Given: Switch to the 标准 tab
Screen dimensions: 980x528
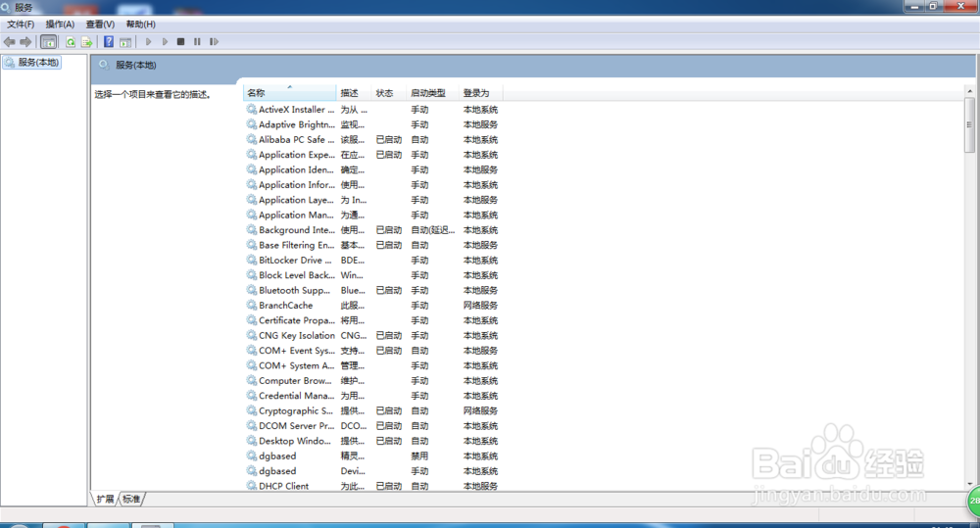Looking at the screenshot, I should pyautogui.click(x=131, y=499).
